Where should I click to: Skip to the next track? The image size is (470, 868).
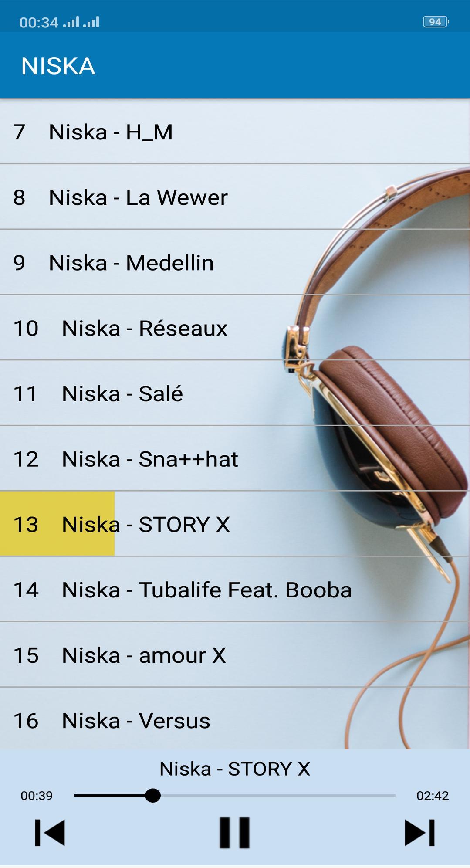pyautogui.click(x=419, y=833)
